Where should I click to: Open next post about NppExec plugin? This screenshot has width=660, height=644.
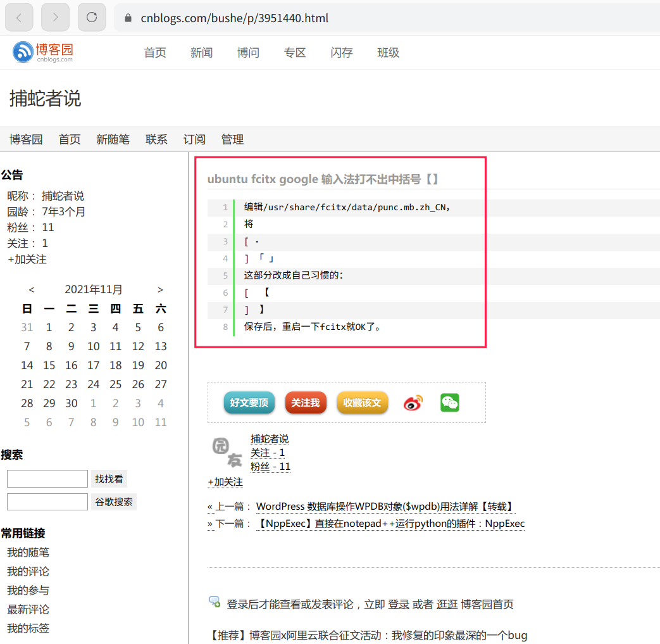pos(390,524)
